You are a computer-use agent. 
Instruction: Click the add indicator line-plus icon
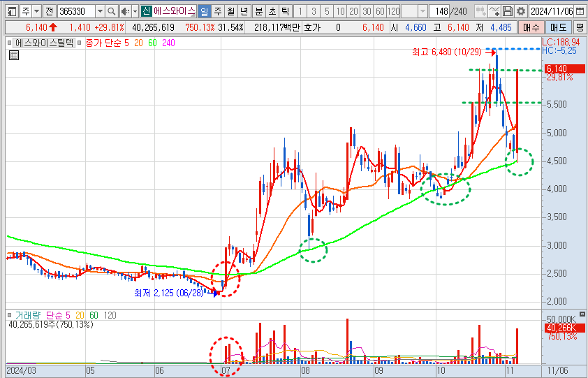[x=494, y=12]
